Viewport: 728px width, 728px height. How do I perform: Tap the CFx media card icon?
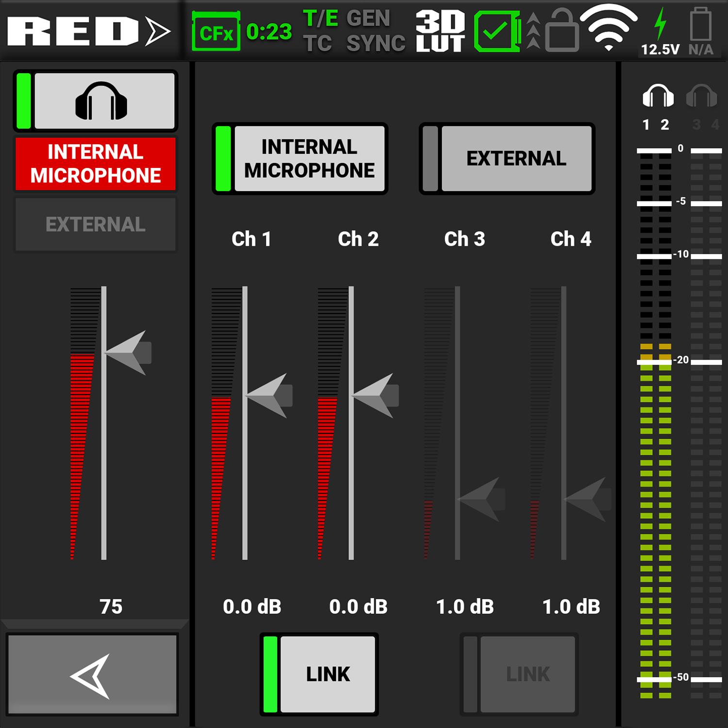point(216,33)
